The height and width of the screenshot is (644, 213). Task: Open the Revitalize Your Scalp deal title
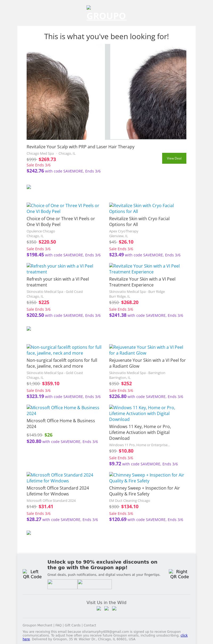[x=80, y=147]
